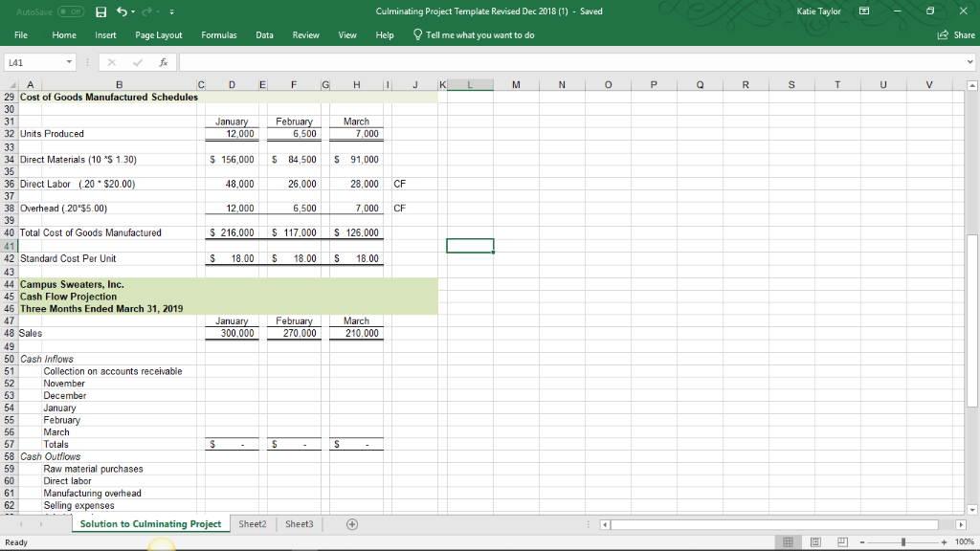Screen dimensions: 980x551
Task: Click the New sheet plus icon
Action: (x=352, y=524)
